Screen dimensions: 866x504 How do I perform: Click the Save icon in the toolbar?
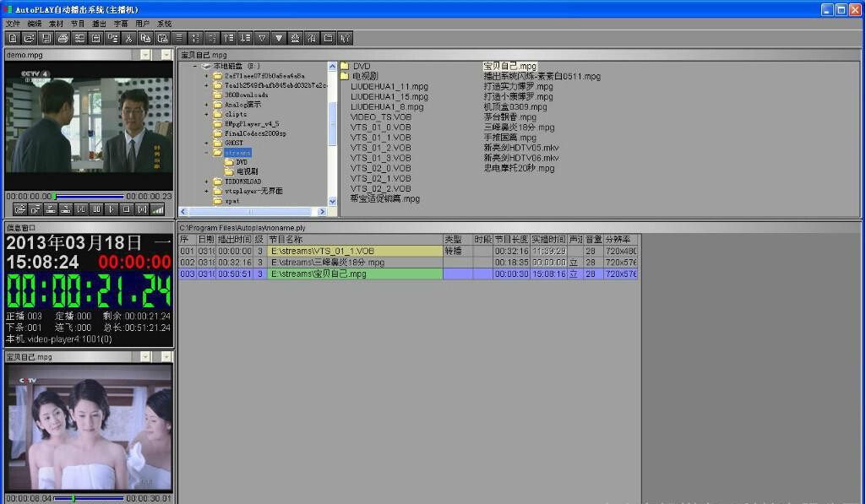tap(46, 38)
